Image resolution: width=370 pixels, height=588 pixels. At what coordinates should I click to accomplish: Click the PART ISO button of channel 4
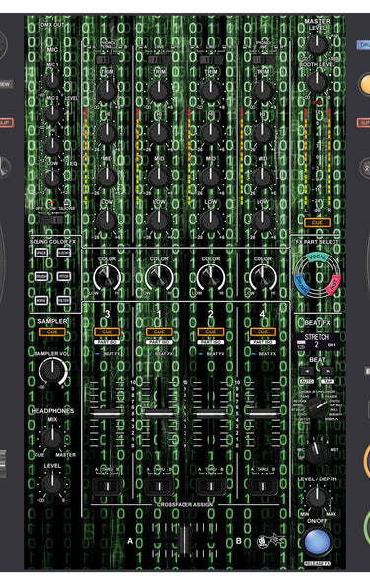(x=262, y=342)
